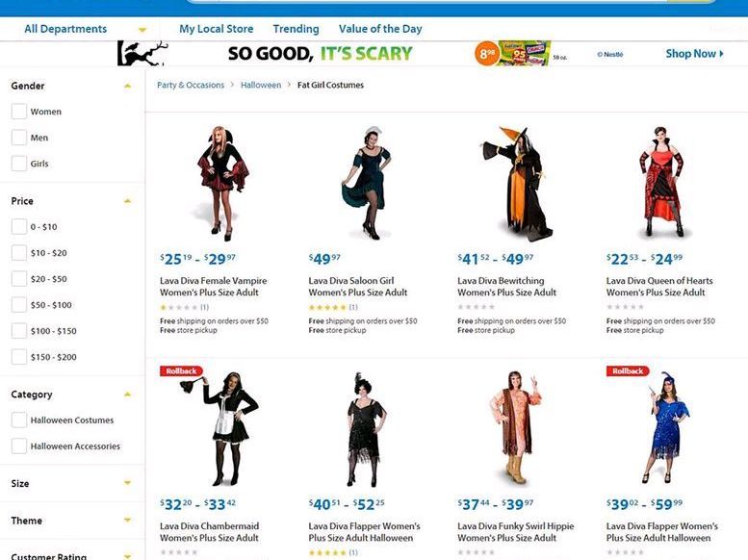Expand the Theme filter section

pos(127,520)
